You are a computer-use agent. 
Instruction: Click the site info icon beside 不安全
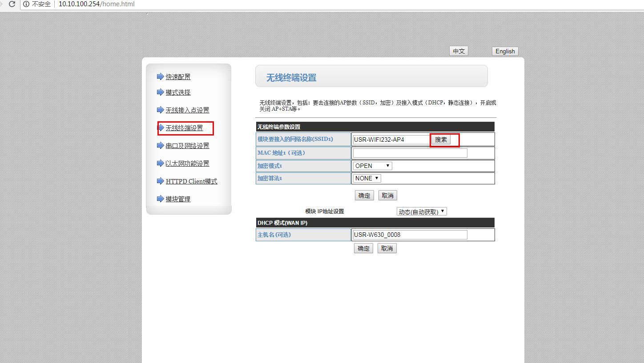coord(26,4)
